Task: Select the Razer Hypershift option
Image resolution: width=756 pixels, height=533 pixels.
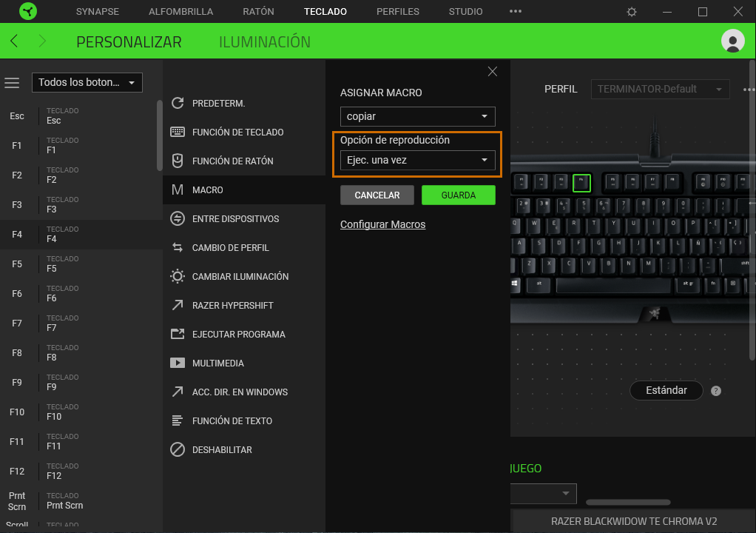Action: point(232,305)
